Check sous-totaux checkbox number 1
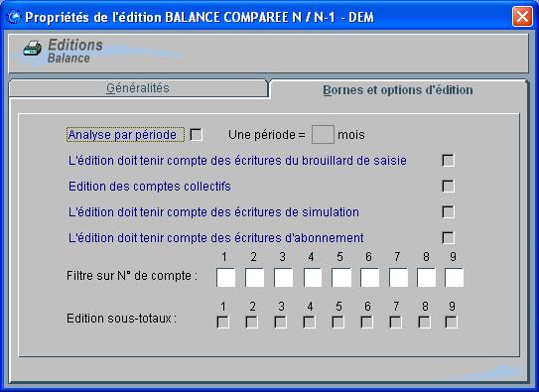 point(223,323)
